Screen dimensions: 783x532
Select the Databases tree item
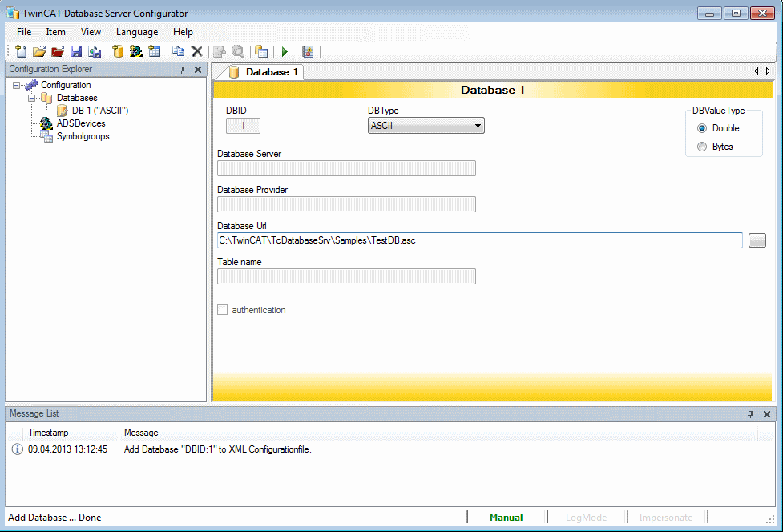[77, 98]
